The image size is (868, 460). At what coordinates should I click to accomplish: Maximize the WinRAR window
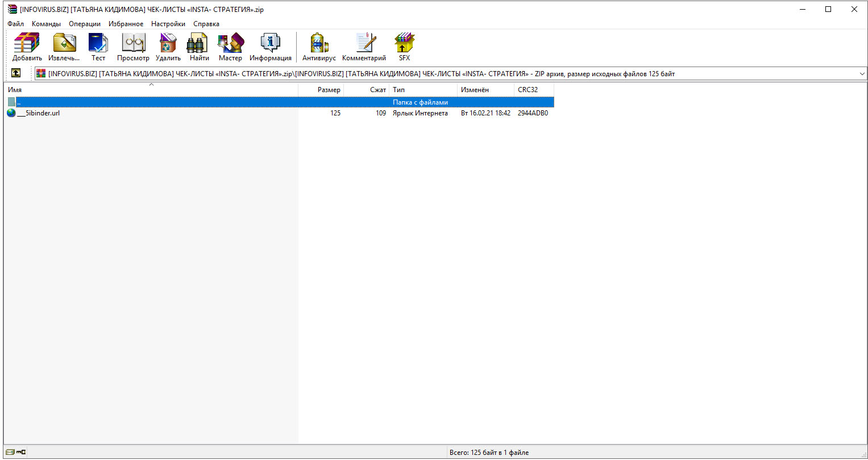(828, 9)
